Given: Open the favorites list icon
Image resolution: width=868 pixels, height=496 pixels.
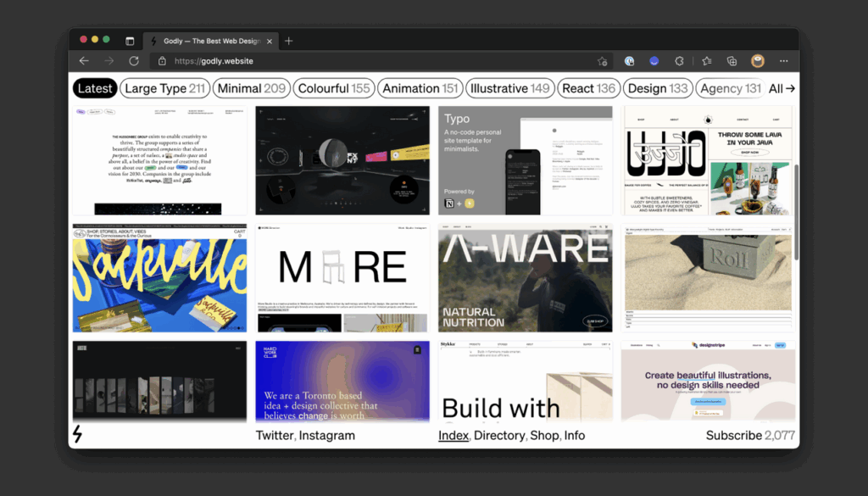Looking at the screenshot, I should [x=707, y=61].
